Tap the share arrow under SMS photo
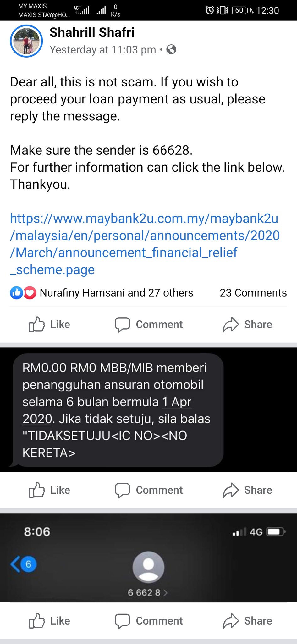The image size is (297, 644). pos(231,490)
